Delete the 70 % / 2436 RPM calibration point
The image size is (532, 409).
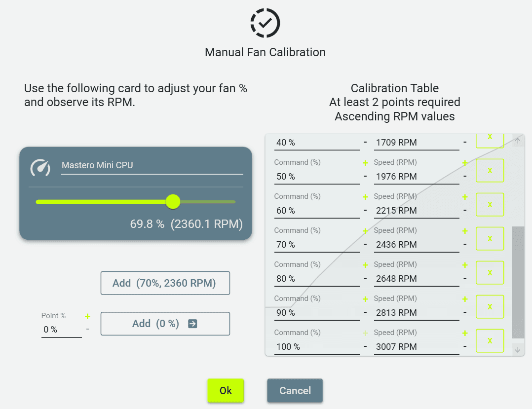[x=490, y=238]
